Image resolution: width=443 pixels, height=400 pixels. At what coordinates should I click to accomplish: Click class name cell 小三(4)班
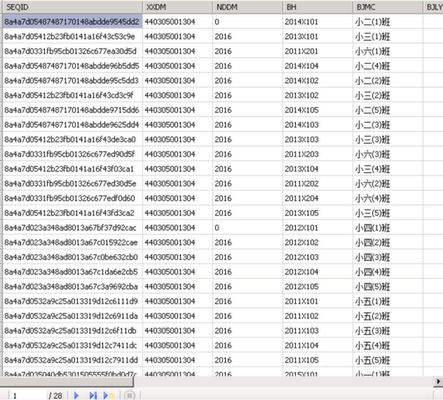tap(388, 169)
